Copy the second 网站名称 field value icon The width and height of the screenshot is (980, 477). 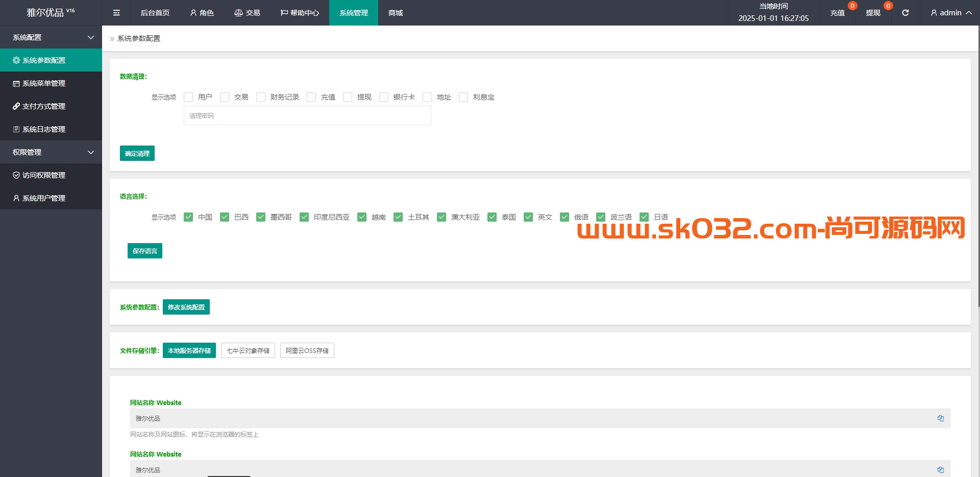click(x=940, y=470)
